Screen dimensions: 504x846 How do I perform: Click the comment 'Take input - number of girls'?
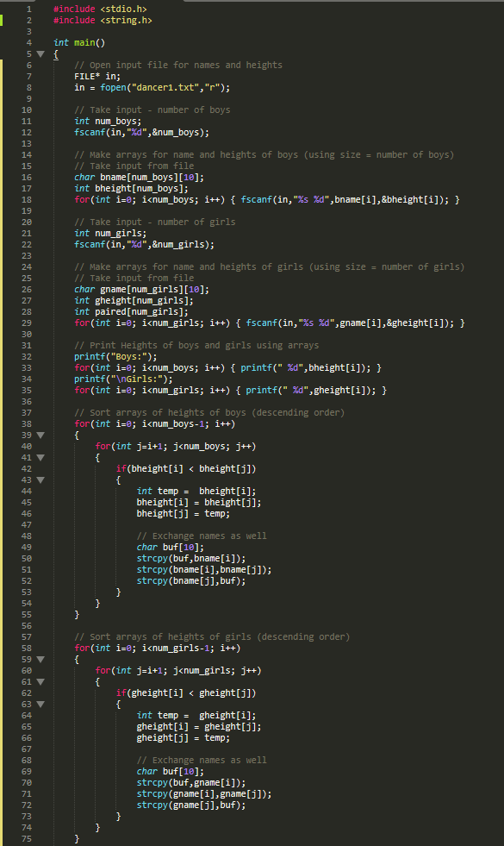point(155,222)
